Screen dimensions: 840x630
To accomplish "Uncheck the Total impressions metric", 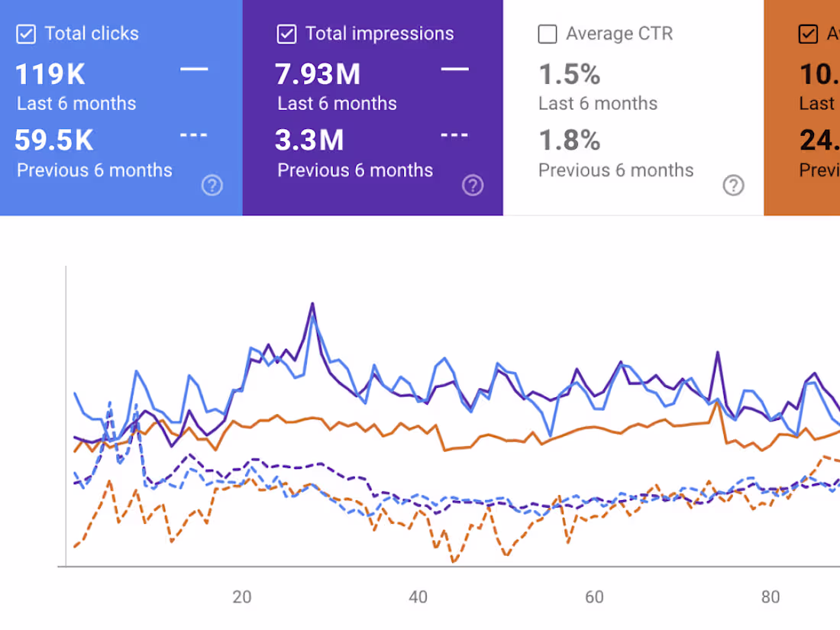I will [286, 34].
